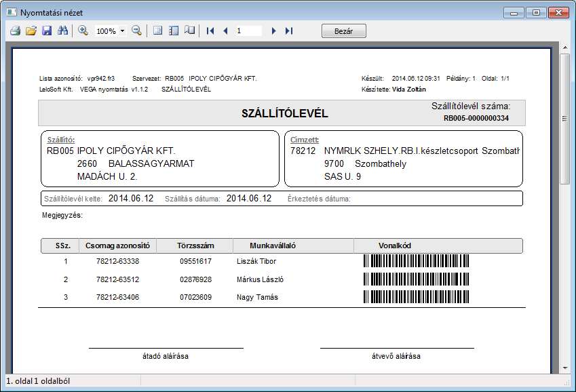The width and height of the screenshot is (576, 392).
Task: Click the page number input field
Action: [248, 31]
